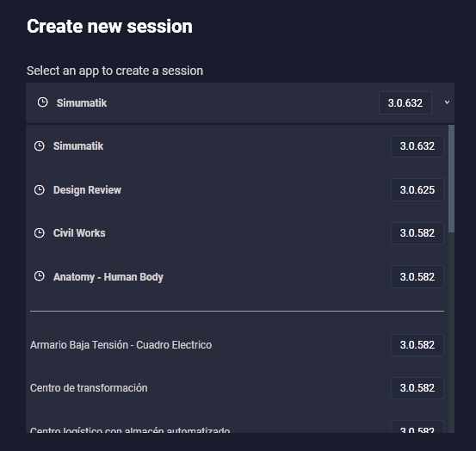
Task: Select Centro logístico con almacén automatizado
Action: pos(237,428)
